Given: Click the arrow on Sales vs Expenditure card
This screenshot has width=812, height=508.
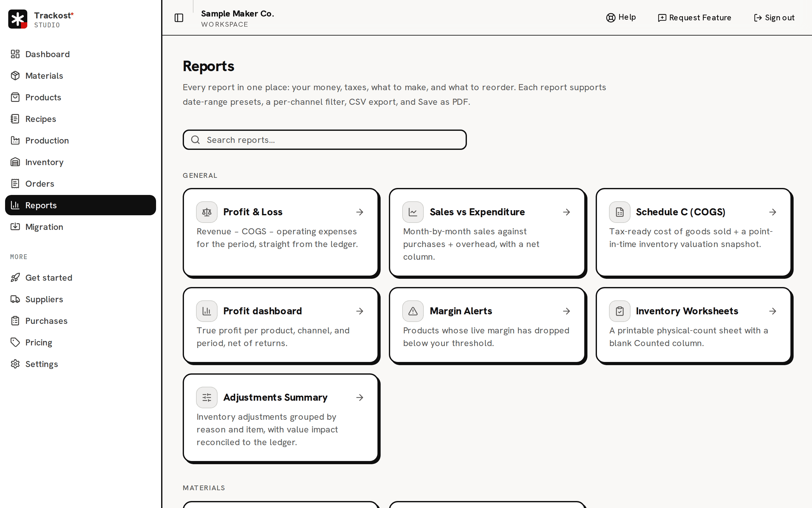Looking at the screenshot, I should 566,212.
